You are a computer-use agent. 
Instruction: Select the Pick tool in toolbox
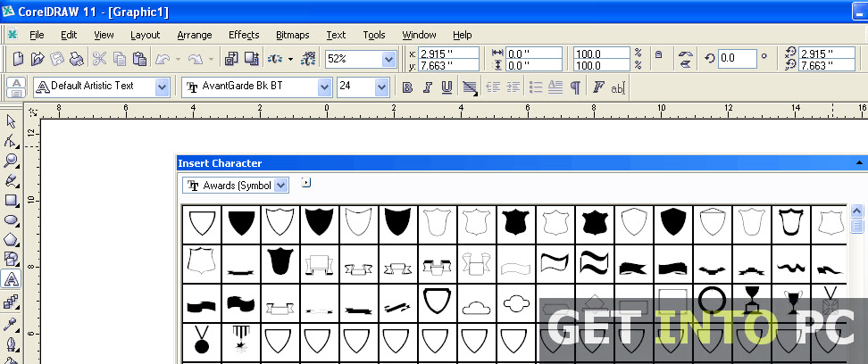pyautogui.click(x=11, y=121)
